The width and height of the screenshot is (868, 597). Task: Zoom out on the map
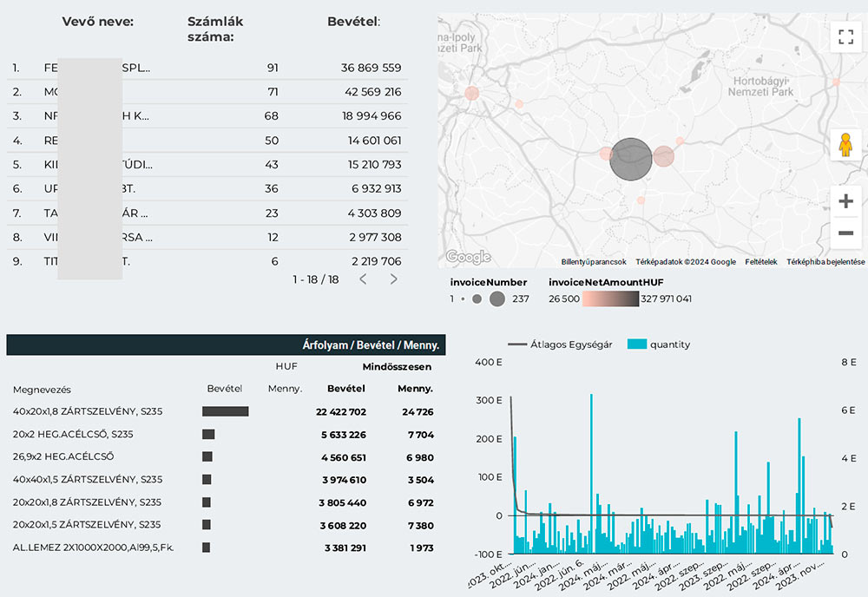[845, 233]
